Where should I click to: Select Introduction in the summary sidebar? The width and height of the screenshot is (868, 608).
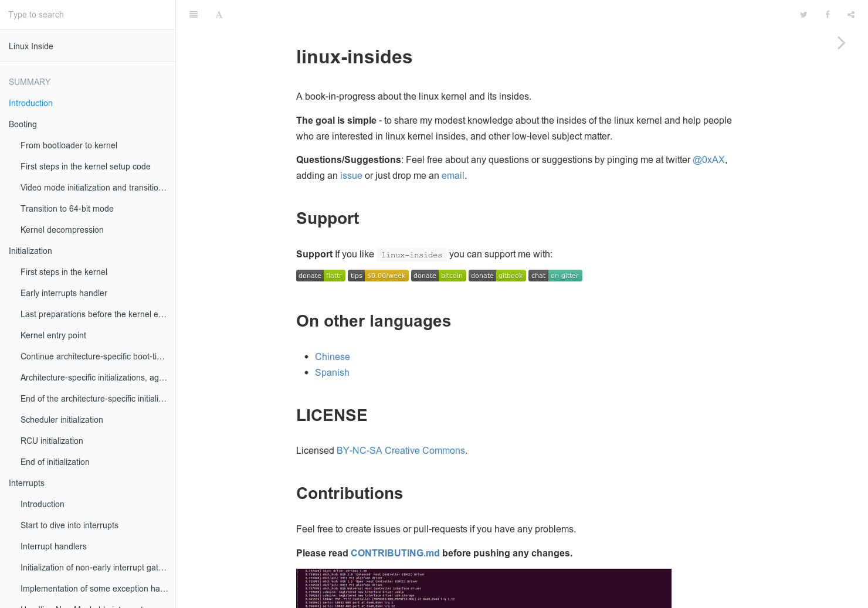[30, 103]
